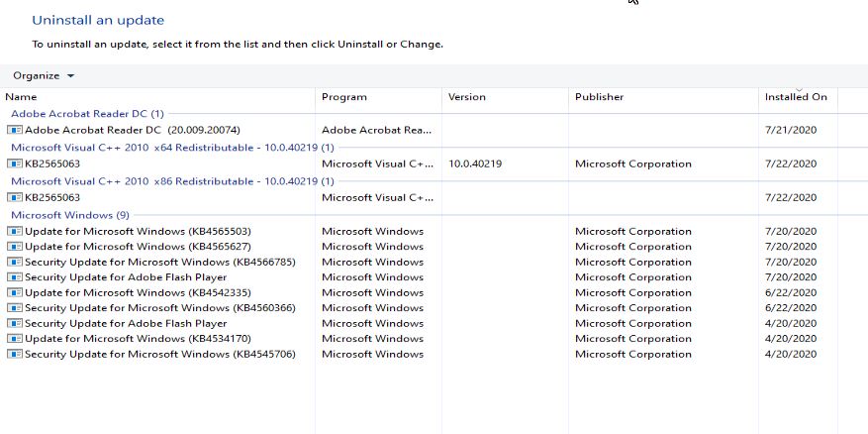Collapse the Visual C++ 2010 x64 Redistributable group
The image size is (868, 434).
(172, 148)
